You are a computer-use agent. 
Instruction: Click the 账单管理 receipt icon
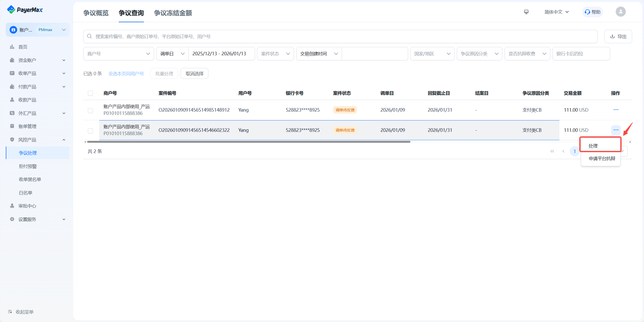pos(12,126)
